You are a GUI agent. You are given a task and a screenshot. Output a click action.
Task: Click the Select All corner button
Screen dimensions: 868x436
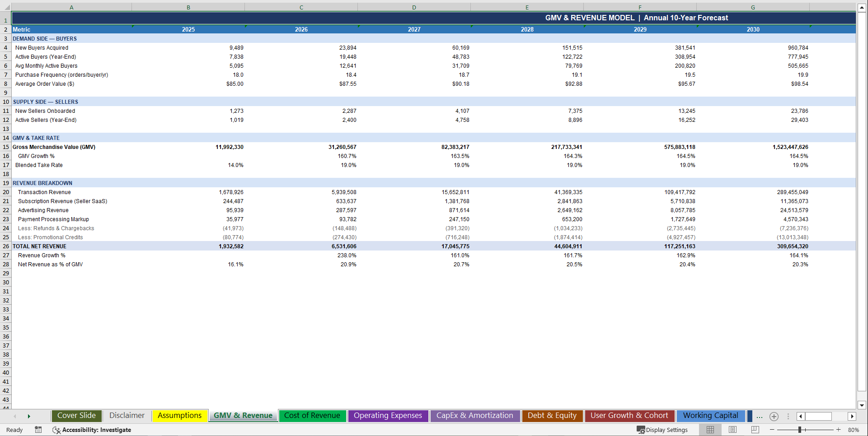[6, 7]
